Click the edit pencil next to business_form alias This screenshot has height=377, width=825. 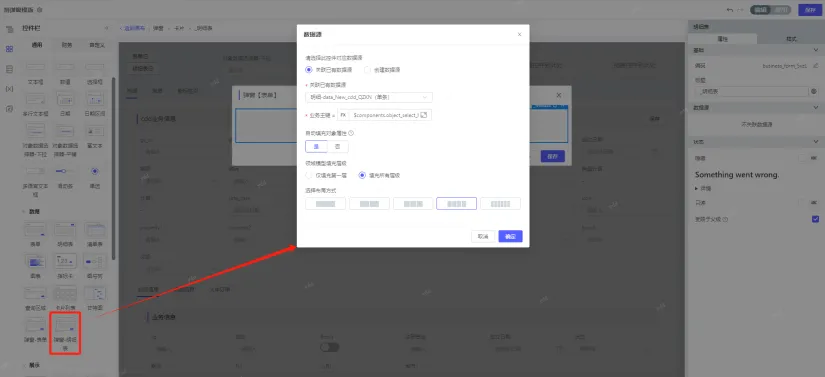coord(815,66)
